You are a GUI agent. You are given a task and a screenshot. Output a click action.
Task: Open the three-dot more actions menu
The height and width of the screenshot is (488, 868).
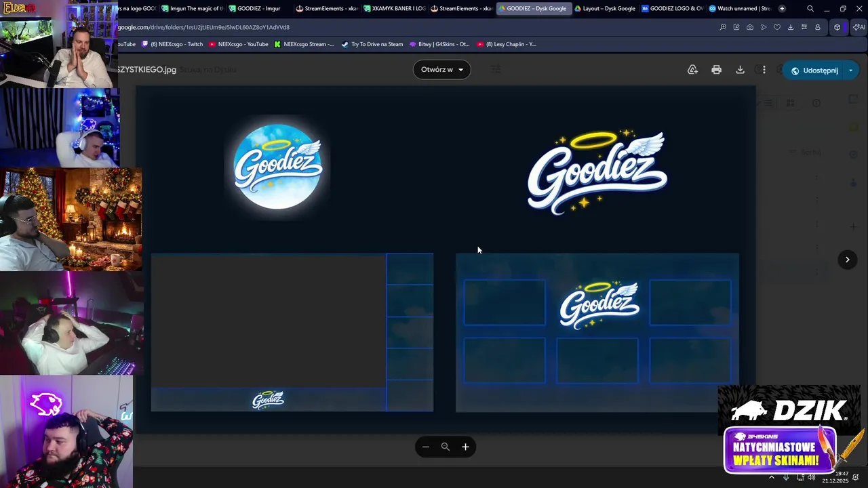point(764,70)
